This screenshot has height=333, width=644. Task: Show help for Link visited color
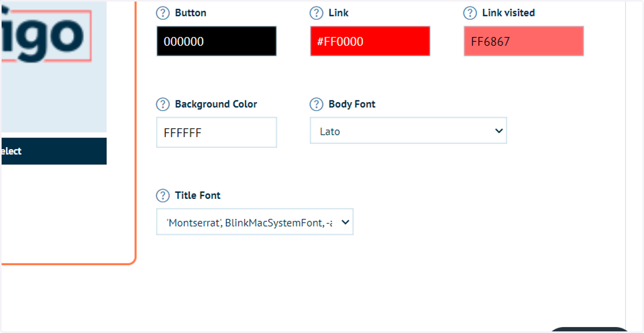pyautogui.click(x=470, y=13)
